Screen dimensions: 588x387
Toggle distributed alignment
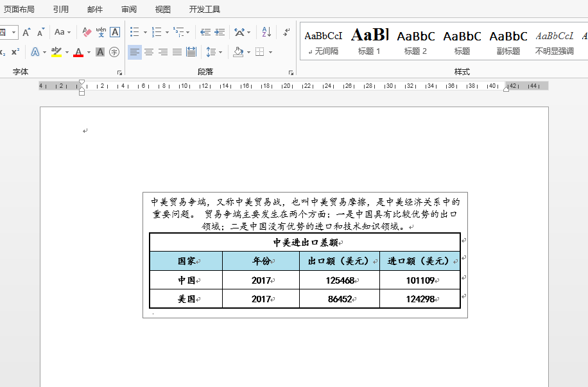191,52
